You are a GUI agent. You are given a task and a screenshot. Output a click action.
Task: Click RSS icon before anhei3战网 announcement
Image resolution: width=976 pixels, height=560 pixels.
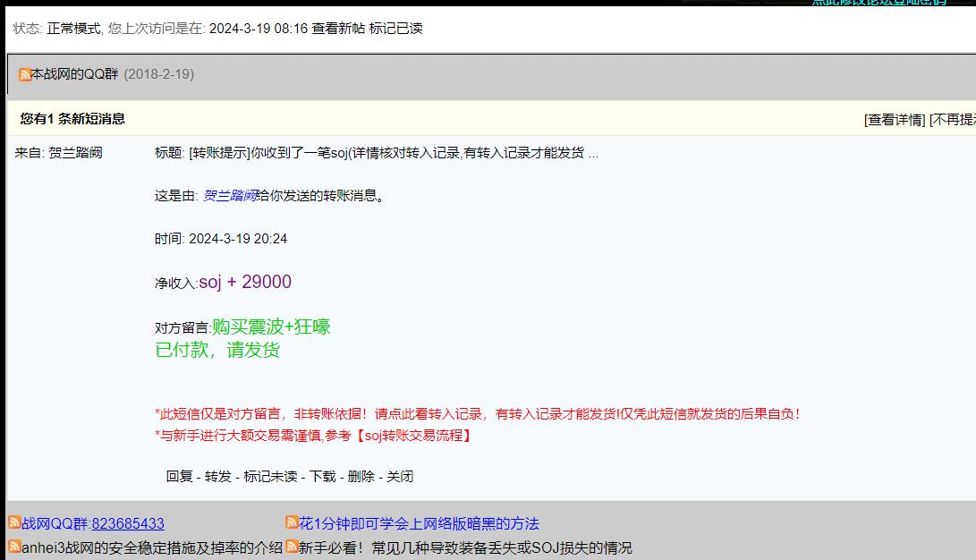(x=15, y=547)
